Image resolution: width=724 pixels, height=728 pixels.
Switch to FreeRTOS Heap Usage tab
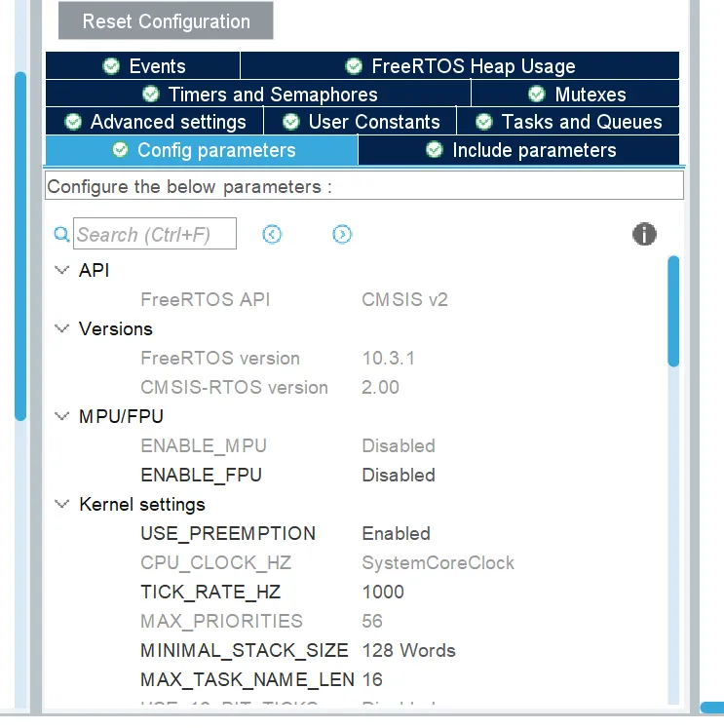click(x=473, y=66)
